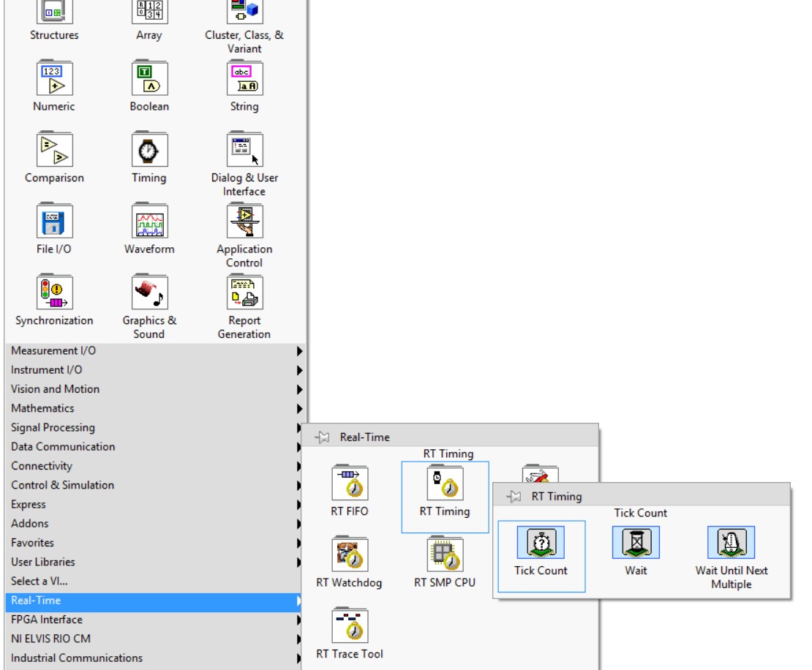Toggle open the Graphics & Sound palette

[149, 293]
